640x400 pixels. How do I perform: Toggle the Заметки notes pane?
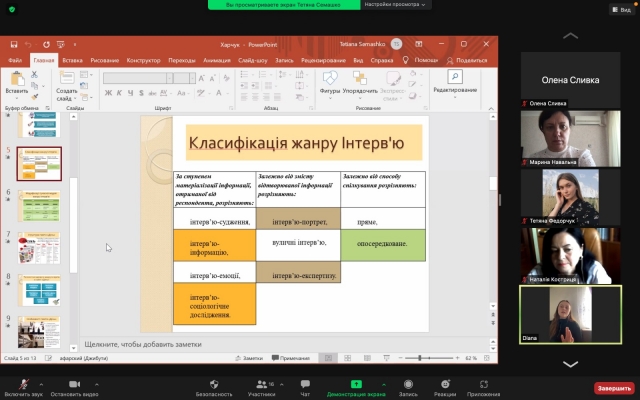coord(249,358)
